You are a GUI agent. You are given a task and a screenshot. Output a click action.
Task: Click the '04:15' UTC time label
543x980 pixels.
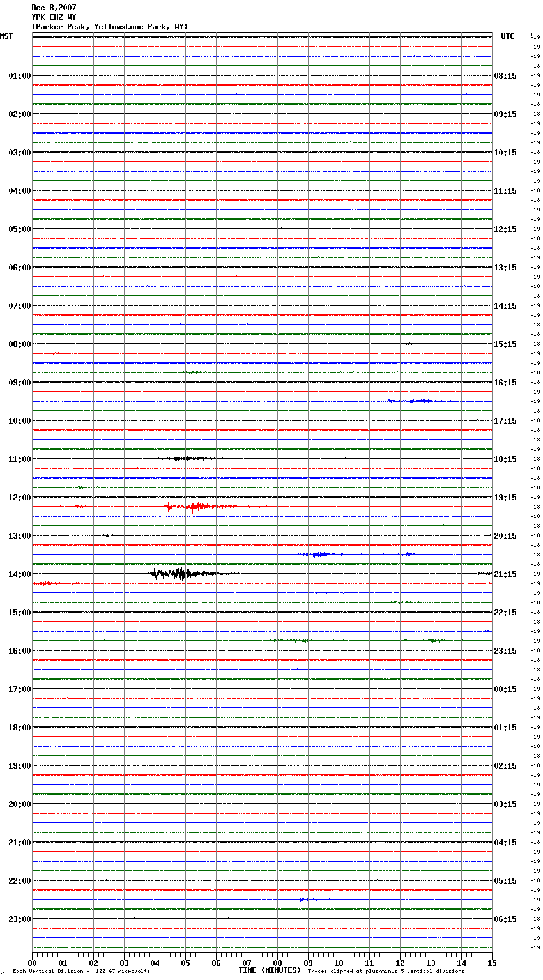(505, 843)
